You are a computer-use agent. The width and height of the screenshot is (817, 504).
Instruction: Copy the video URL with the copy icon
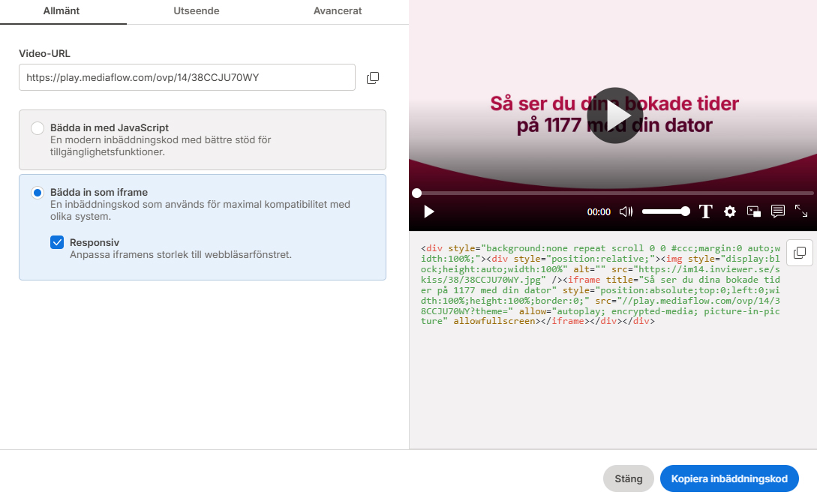[372, 78]
